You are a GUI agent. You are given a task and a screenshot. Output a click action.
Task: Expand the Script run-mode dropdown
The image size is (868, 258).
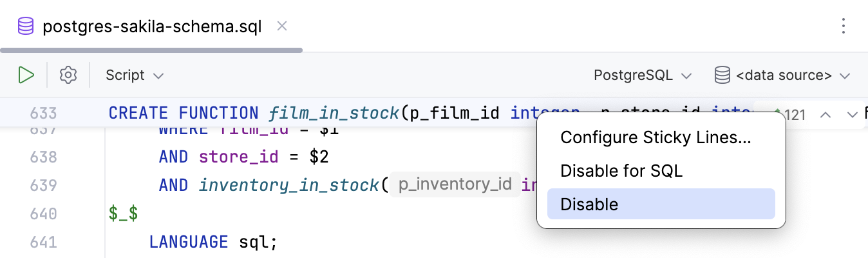pyautogui.click(x=135, y=75)
